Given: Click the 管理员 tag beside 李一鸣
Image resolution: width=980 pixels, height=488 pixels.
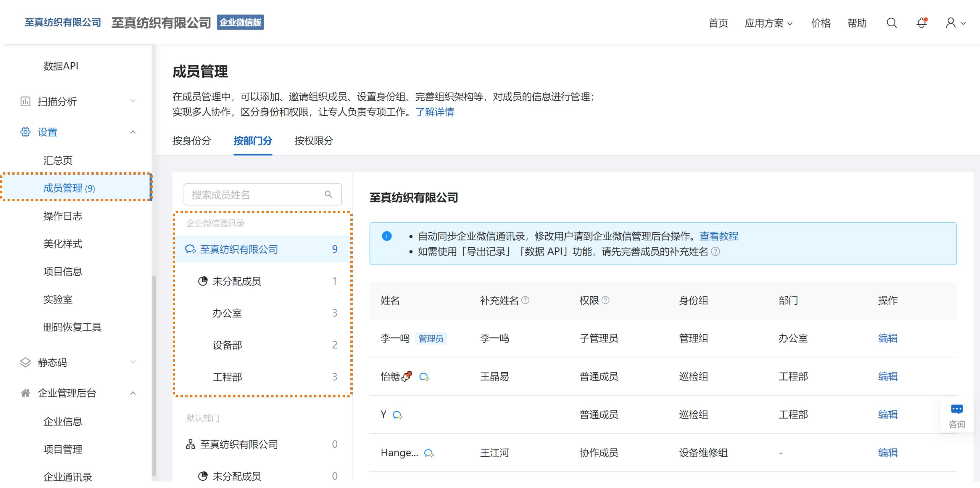Looking at the screenshot, I should point(431,338).
